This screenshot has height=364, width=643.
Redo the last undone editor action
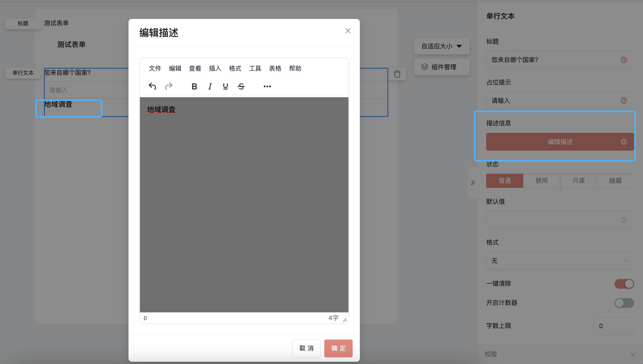[x=169, y=86]
